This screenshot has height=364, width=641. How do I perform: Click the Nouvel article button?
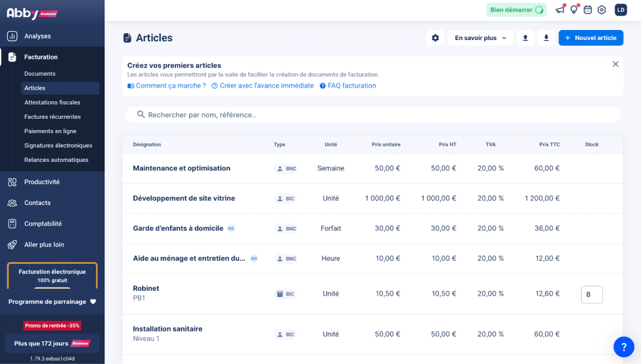tap(590, 38)
